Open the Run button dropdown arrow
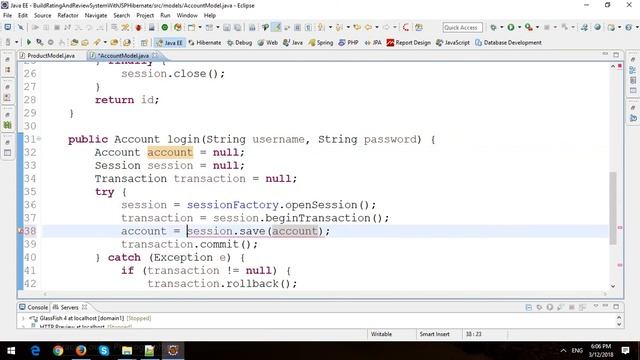Viewport: 640px width, 360px height. (519, 27)
